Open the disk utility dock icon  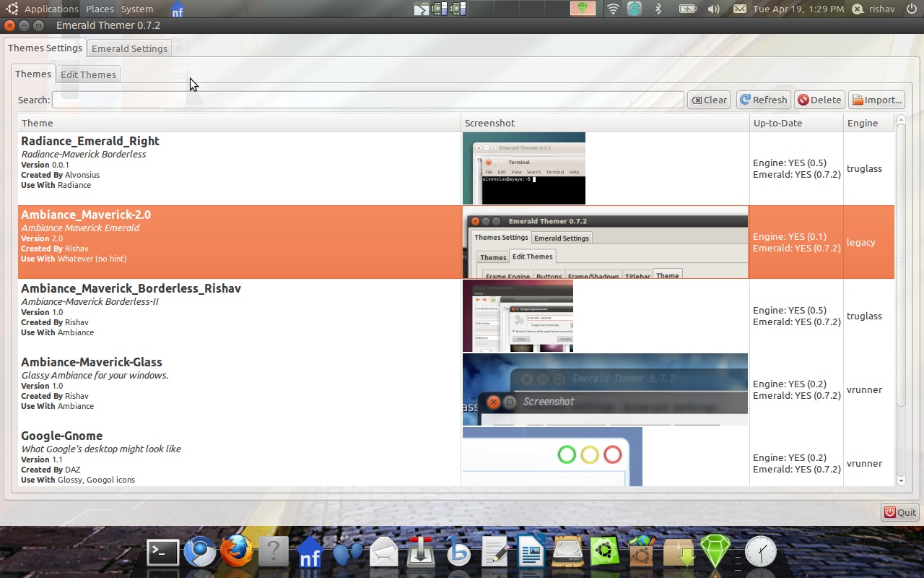(568, 553)
